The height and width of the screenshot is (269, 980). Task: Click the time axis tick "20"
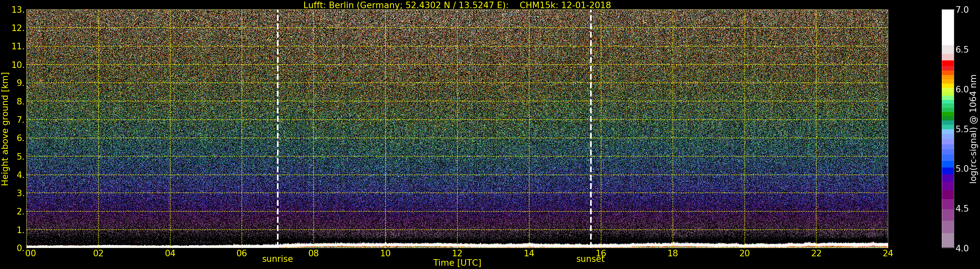click(x=744, y=253)
